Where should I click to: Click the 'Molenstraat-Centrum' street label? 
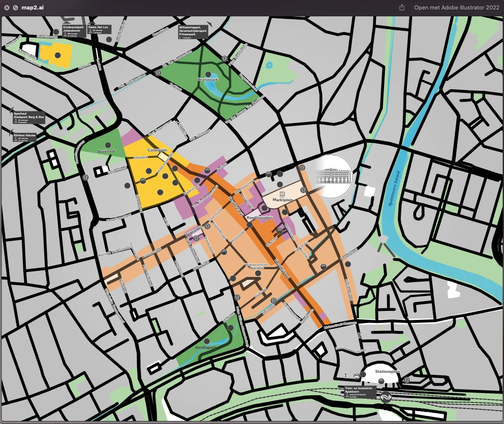click(340, 325)
